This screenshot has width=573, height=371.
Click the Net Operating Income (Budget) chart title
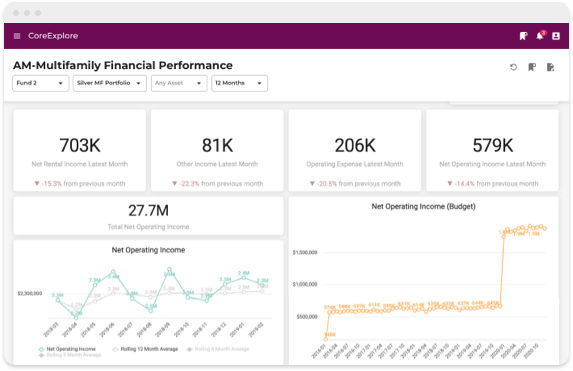point(424,207)
